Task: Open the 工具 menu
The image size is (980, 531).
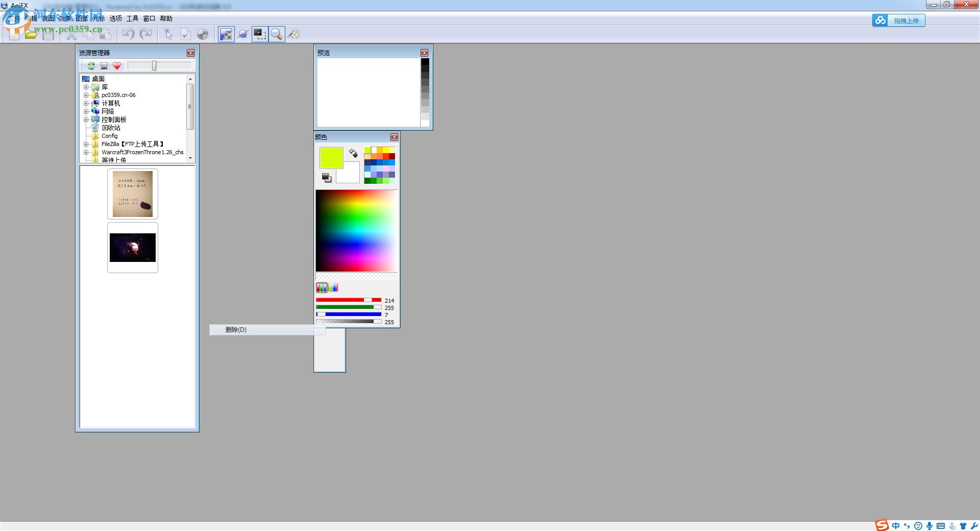Action: [132, 18]
